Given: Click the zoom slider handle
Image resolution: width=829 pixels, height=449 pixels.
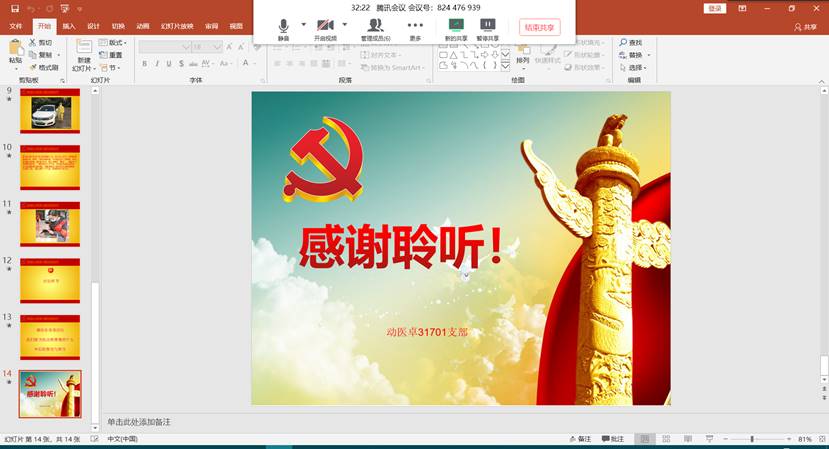Looking at the screenshot, I should point(752,439).
